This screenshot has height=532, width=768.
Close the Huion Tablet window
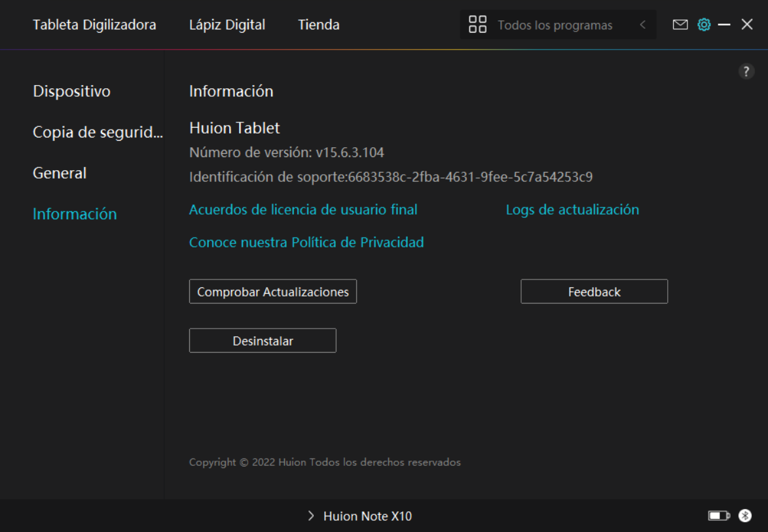click(x=746, y=24)
